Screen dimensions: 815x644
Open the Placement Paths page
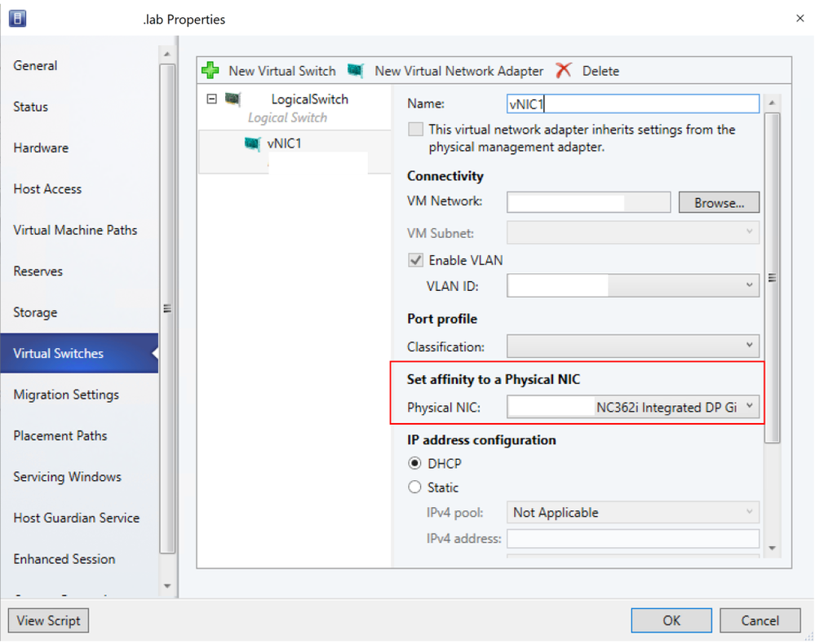coord(79,435)
